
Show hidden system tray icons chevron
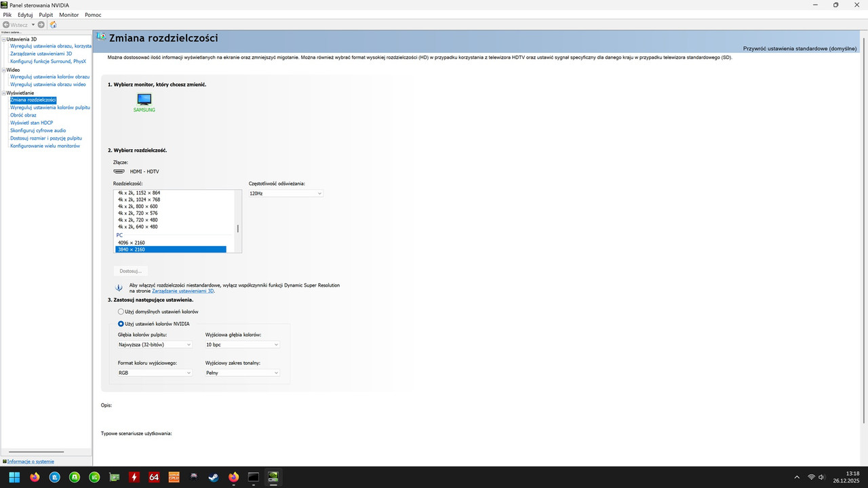(797, 477)
